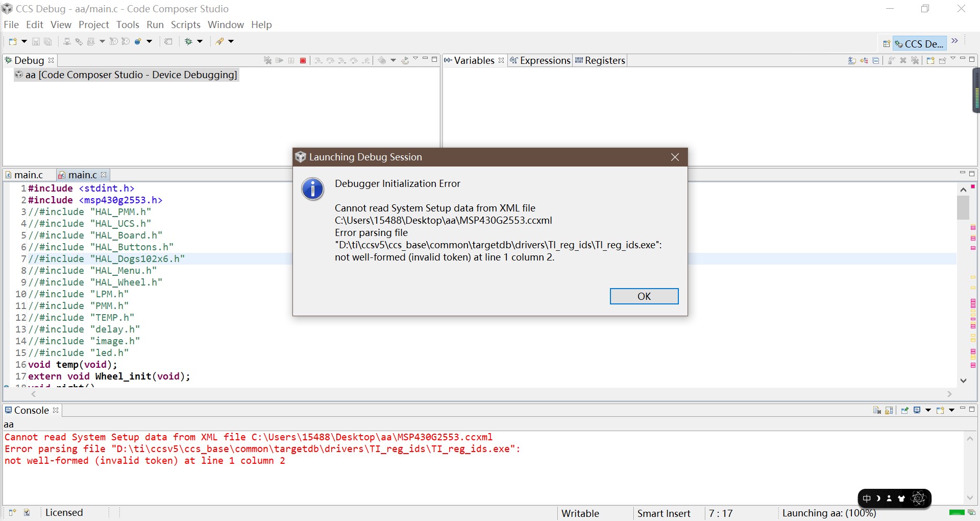980x521 pixels.
Task: Click the Clear Console icon
Action: tap(877, 410)
